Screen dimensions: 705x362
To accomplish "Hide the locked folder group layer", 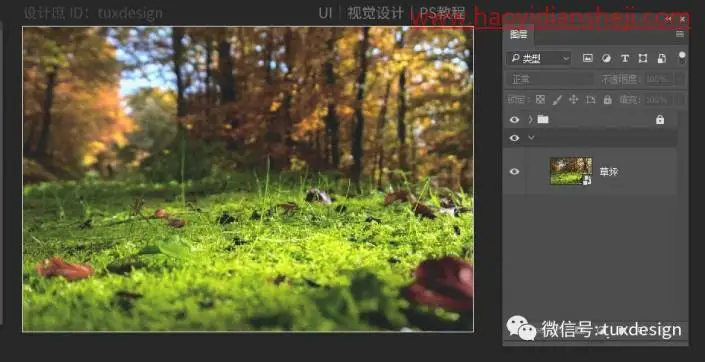I will click(514, 120).
